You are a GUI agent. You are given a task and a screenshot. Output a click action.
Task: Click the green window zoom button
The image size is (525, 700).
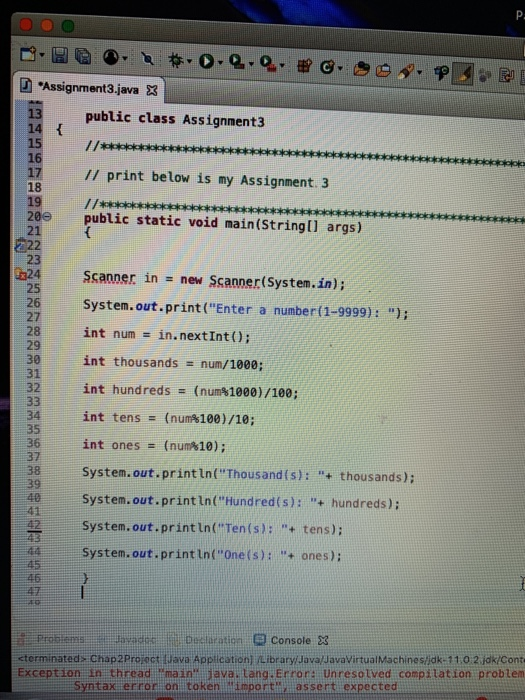(x=68, y=26)
